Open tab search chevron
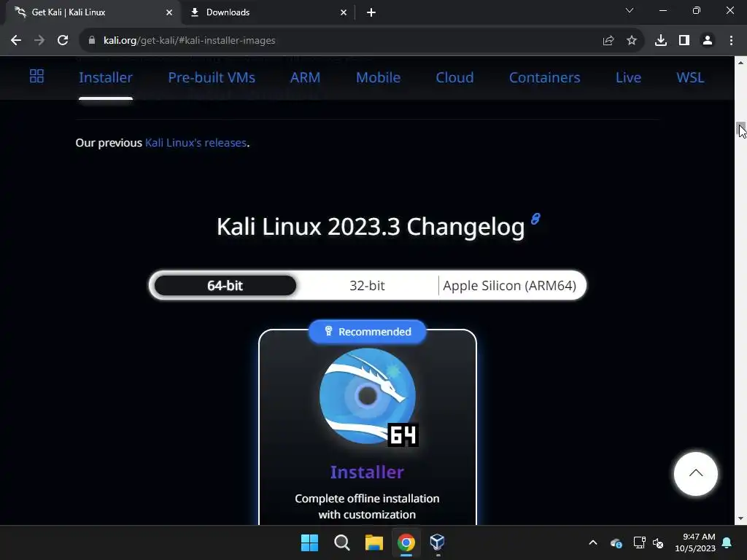 point(630,10)
